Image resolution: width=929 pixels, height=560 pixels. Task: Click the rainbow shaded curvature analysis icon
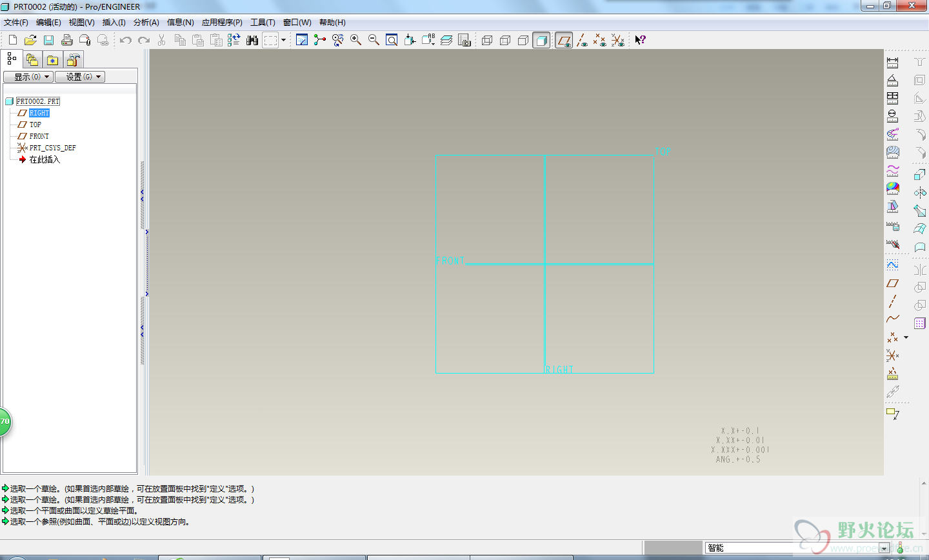(x=892, y=188)
